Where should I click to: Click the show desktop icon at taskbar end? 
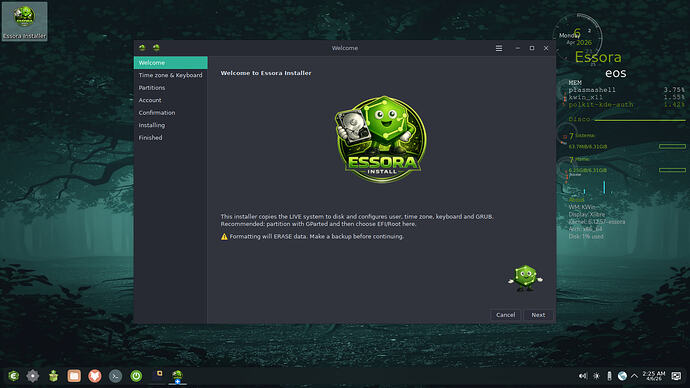[676, 376]
